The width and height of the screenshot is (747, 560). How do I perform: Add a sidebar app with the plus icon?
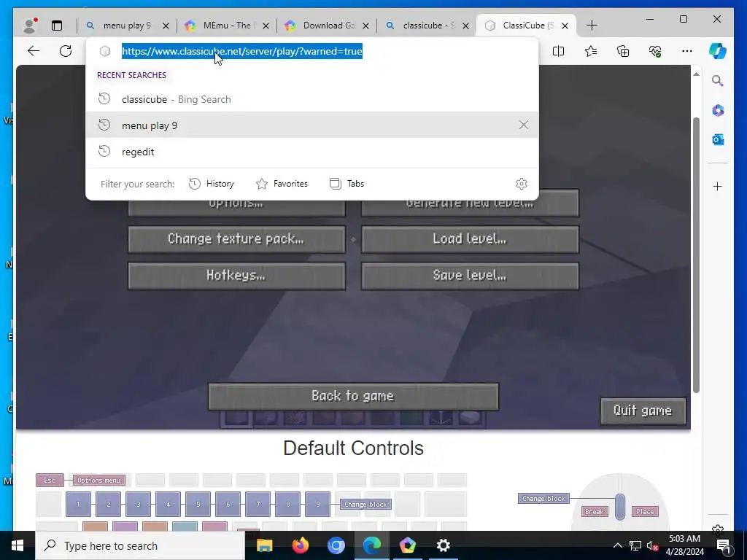[718, 186]
